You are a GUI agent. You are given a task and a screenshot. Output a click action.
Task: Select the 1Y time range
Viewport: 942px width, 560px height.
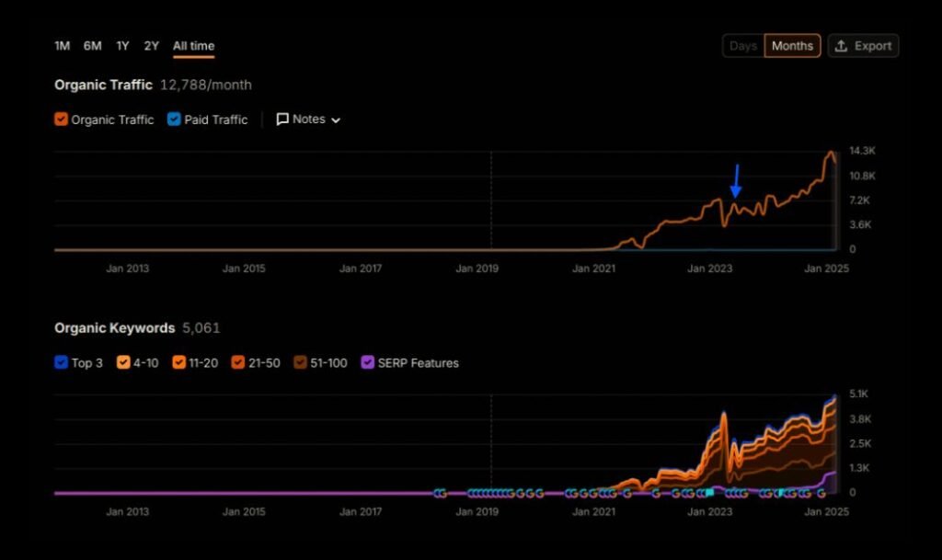point(122,46)
